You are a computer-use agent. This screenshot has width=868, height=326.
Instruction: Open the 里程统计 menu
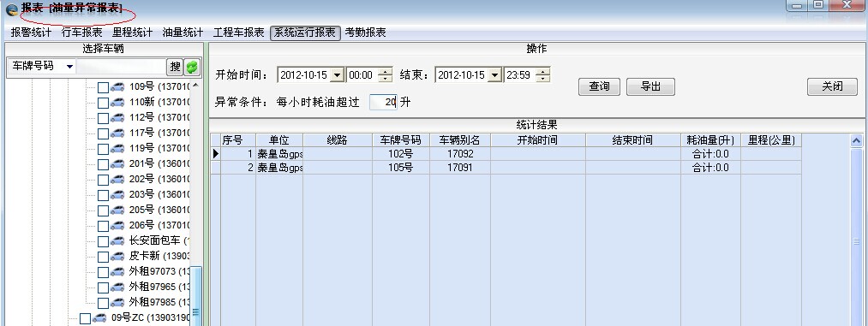(x=132, y=33)
